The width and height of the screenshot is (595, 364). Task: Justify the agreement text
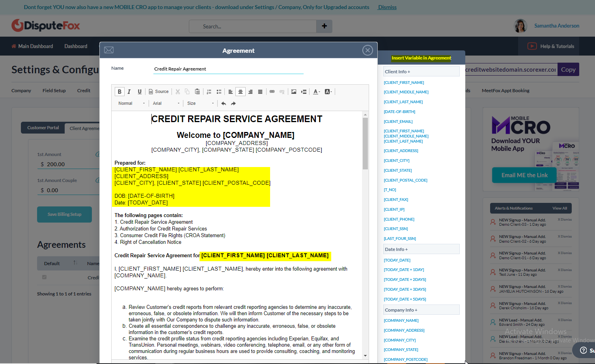click(260, 92)
